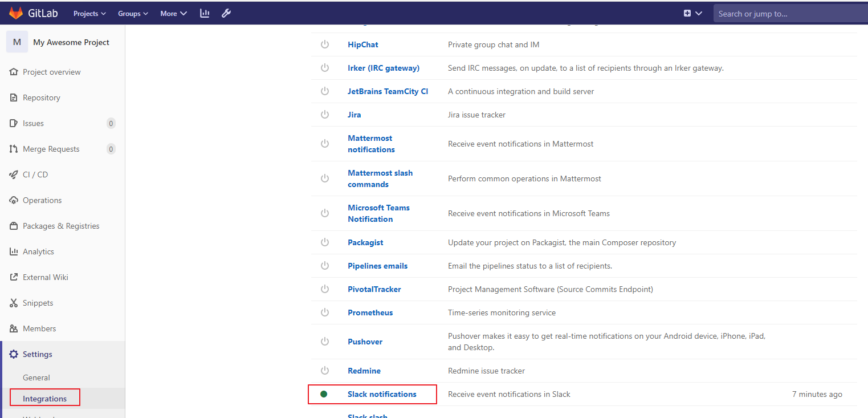Open the admin wrench icon
This screenshot has height=418, width=868.
coord(226,13)
